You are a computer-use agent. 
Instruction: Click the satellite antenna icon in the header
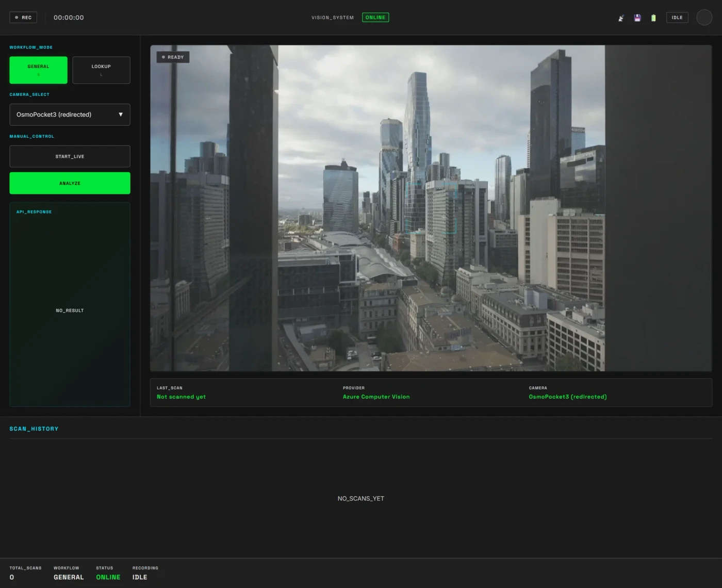(x=621, y=17)
